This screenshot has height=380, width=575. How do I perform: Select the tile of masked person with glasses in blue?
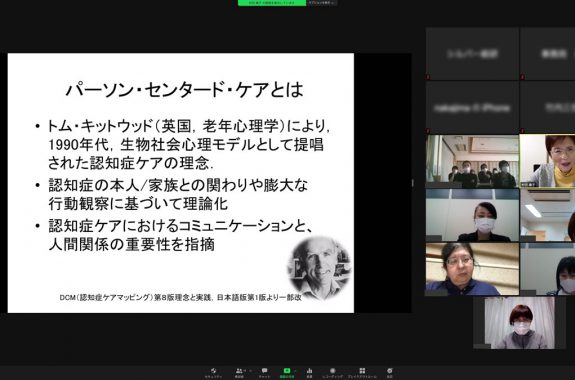tap(472, 269)
